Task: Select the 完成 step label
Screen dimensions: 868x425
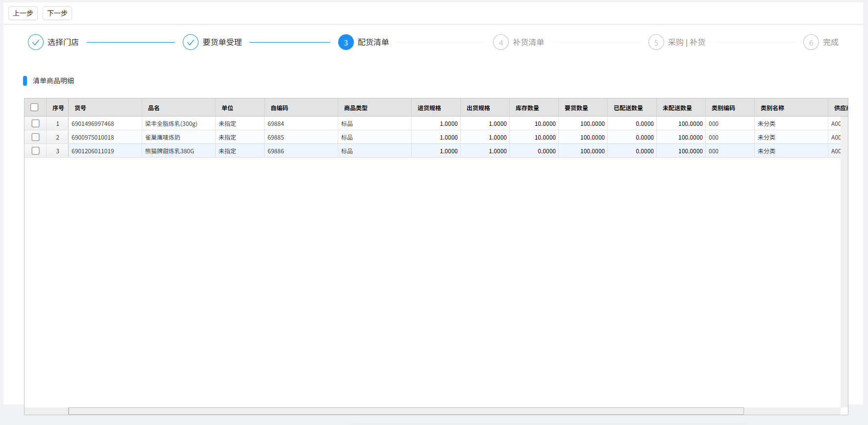Action: (x=831, y=42)
